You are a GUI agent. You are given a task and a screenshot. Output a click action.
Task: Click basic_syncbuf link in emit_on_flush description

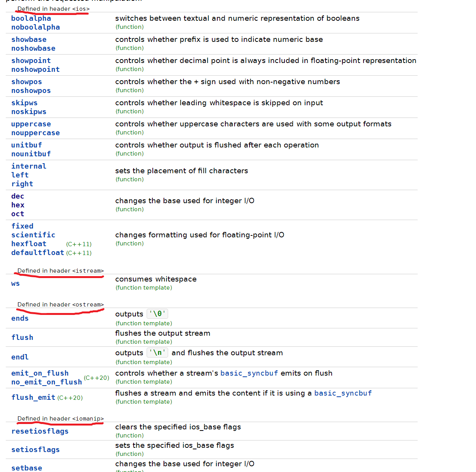(249, 373)
